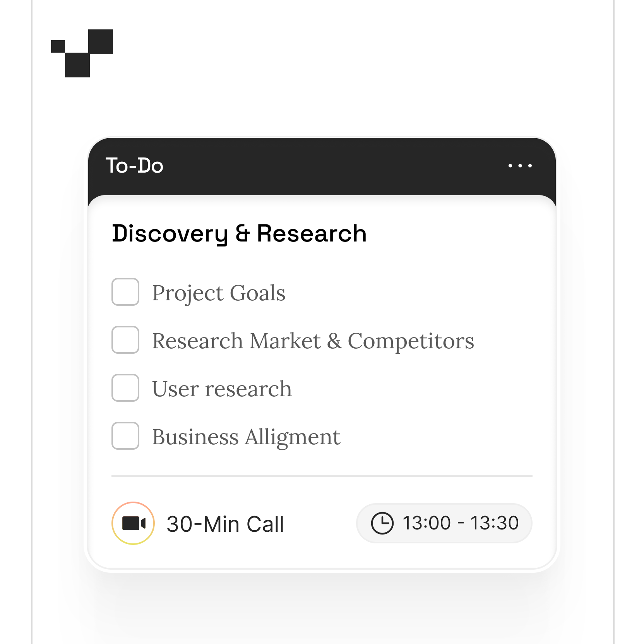Click the Discovery & Research heading

tap(239, 233)
